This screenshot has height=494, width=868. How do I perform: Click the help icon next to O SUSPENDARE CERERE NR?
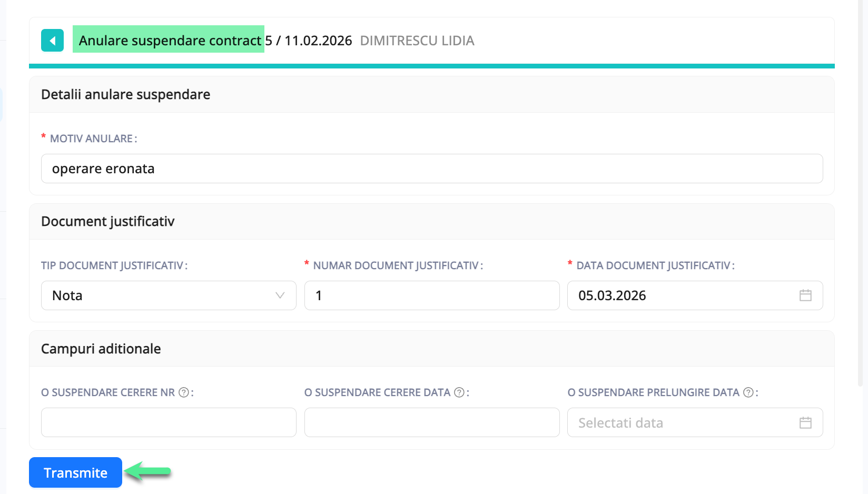click(183, 392)
